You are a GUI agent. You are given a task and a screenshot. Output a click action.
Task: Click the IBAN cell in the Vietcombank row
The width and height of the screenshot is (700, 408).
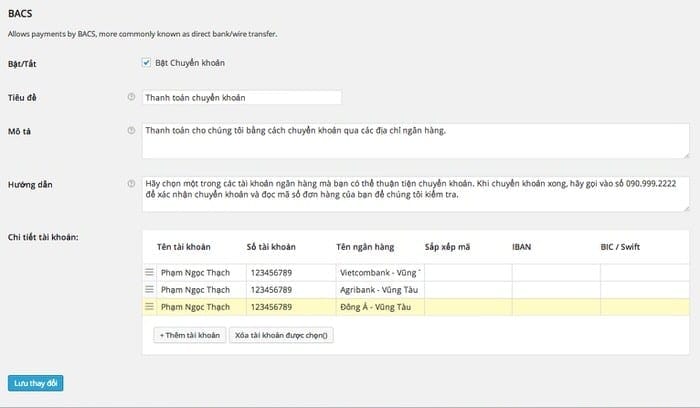557,273
